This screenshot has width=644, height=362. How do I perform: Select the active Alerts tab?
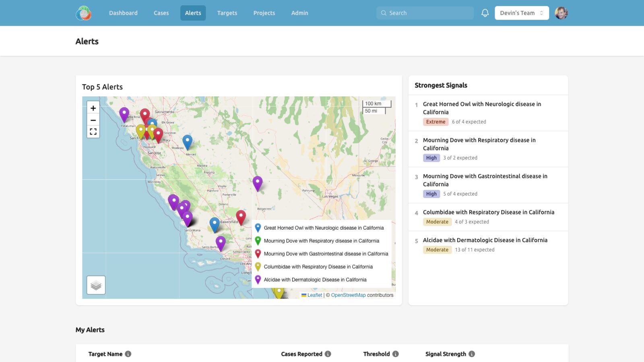pos(193,13)
